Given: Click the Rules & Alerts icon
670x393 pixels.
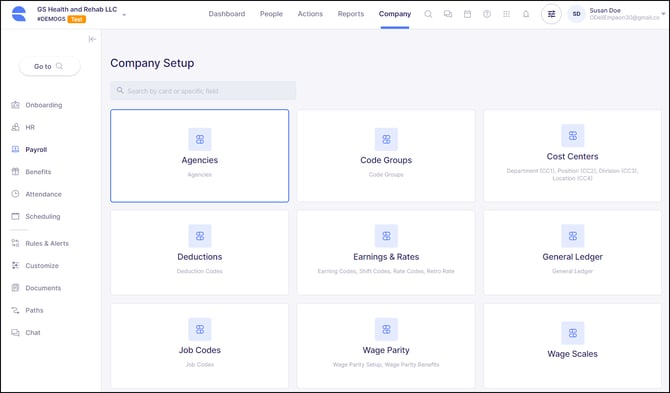Looking at the screenshot, I should 15,243.
